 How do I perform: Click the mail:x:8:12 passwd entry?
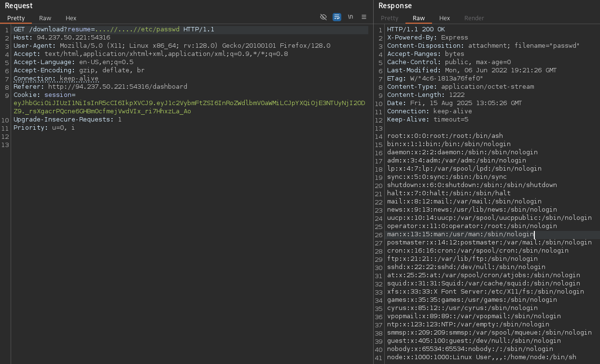point(464,202)
